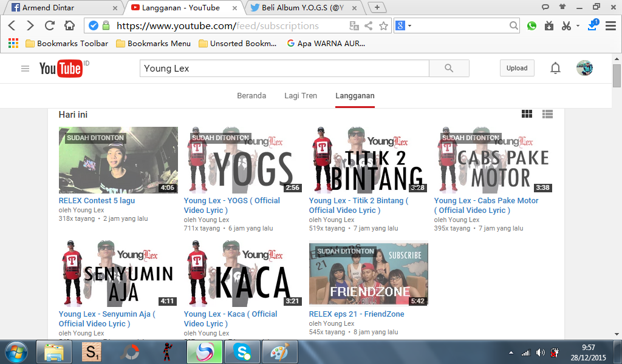622x364 pixels.
Task: Open the Windows Start button
Action: point(16,352)
